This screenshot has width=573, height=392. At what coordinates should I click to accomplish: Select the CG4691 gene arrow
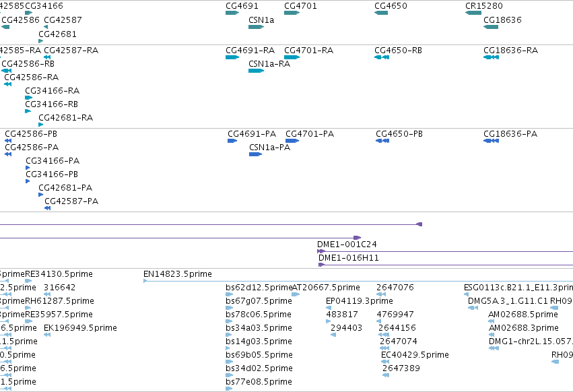(232, 13)
